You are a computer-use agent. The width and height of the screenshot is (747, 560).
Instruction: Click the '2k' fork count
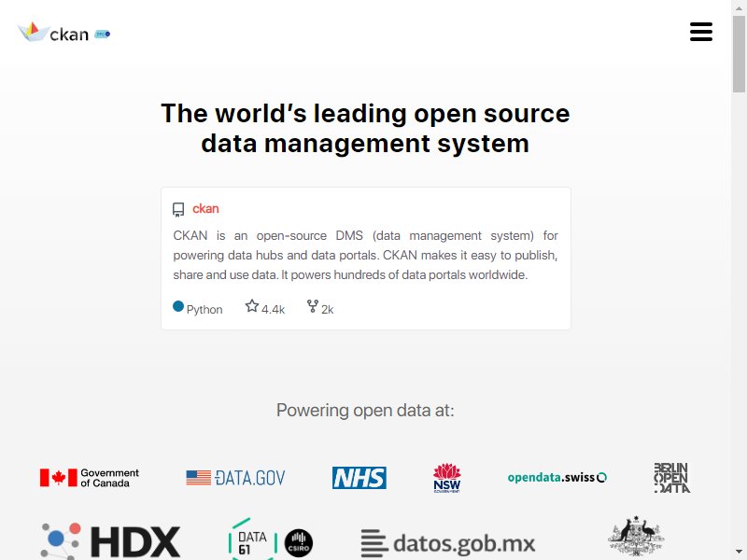[328, 310]
